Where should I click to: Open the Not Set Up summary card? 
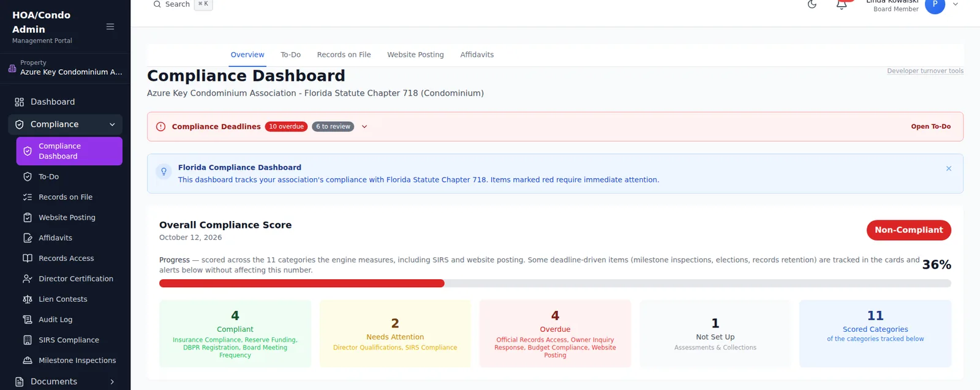point(715,334)
